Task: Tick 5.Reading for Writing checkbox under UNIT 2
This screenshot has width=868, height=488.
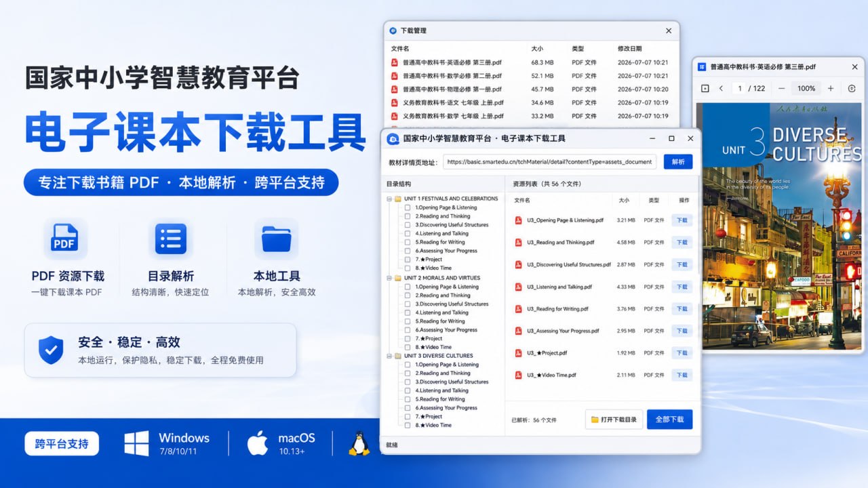Action: click(408, 321)
